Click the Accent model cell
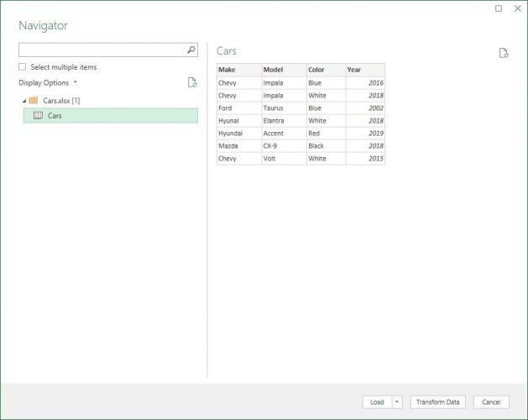The image size is (528, 420). (x=285, y=134)
